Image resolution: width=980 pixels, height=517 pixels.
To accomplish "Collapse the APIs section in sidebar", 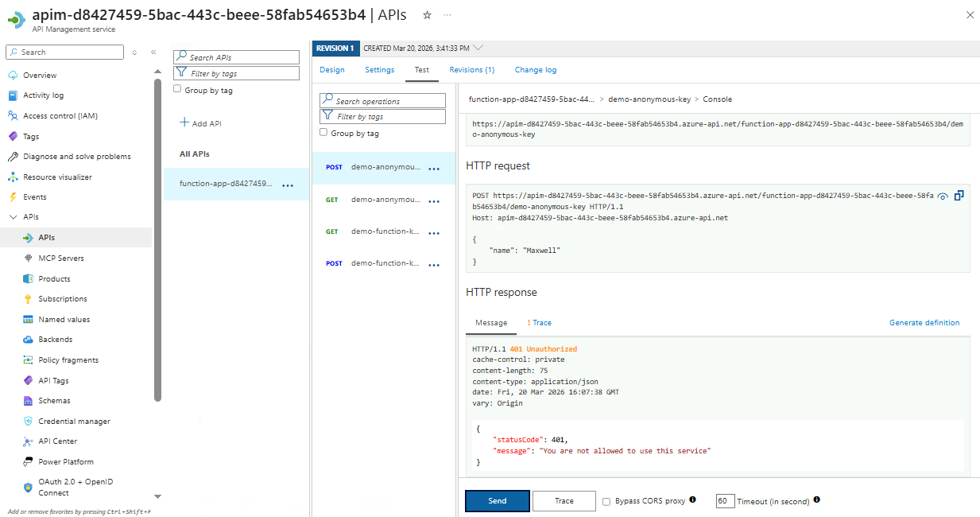I will [13, 217].
